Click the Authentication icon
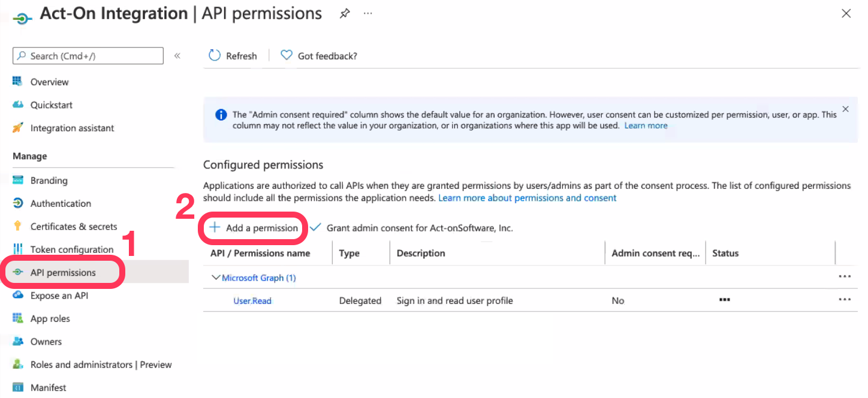The height and width of the screenshot is (398, 868). [18, 203]
